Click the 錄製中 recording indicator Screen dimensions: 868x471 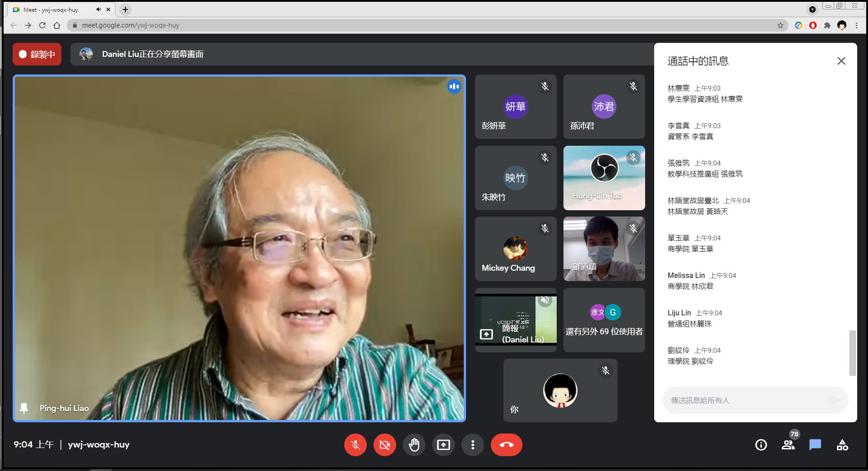37,54
